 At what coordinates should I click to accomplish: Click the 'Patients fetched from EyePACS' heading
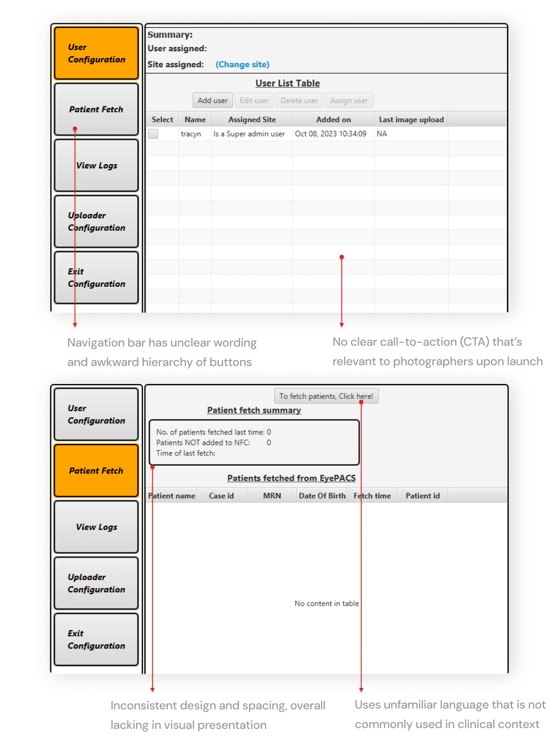click(292, 478)
